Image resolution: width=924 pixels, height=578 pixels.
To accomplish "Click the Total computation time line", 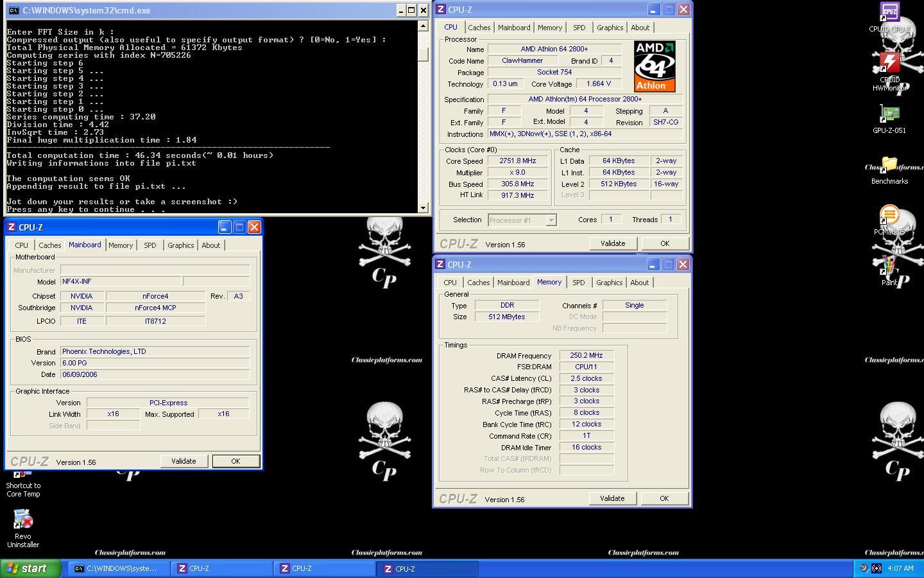I will 140,155.
